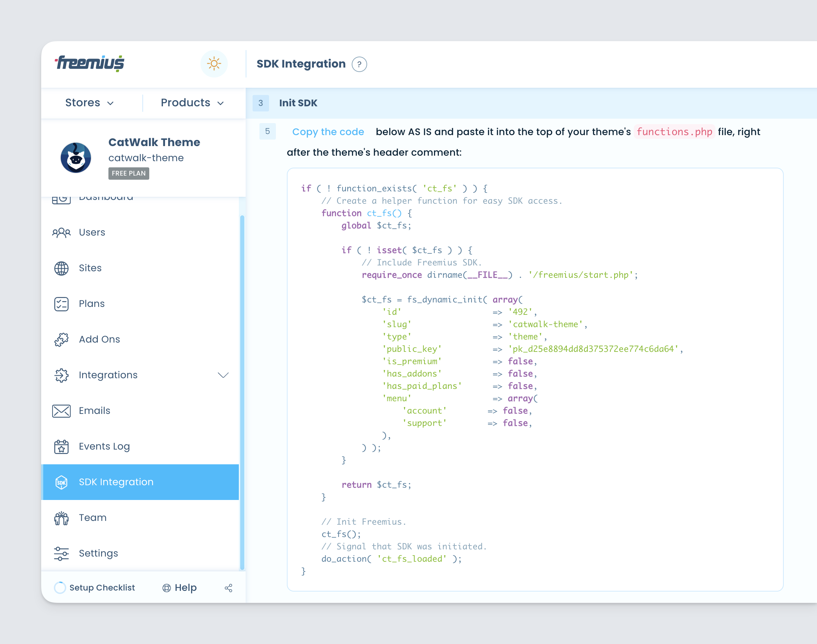Open the Stores dropdown

[90, 103]
